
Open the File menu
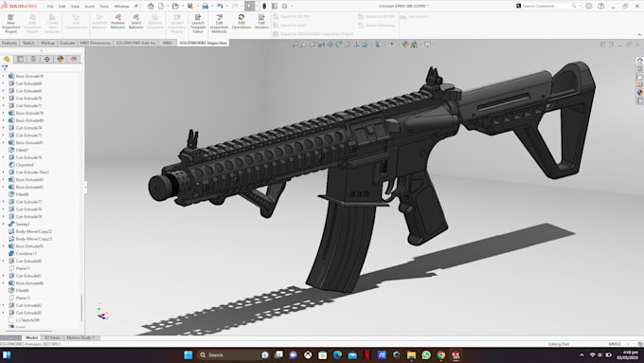pos(50,7)
